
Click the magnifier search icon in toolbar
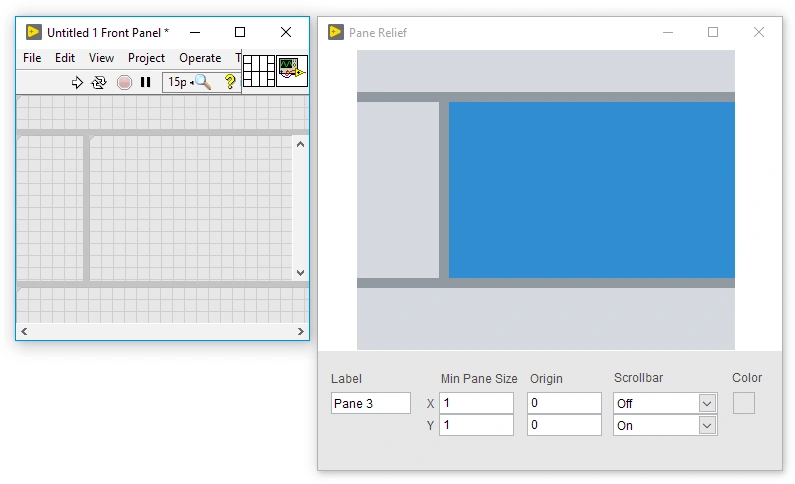coord(203,82)
